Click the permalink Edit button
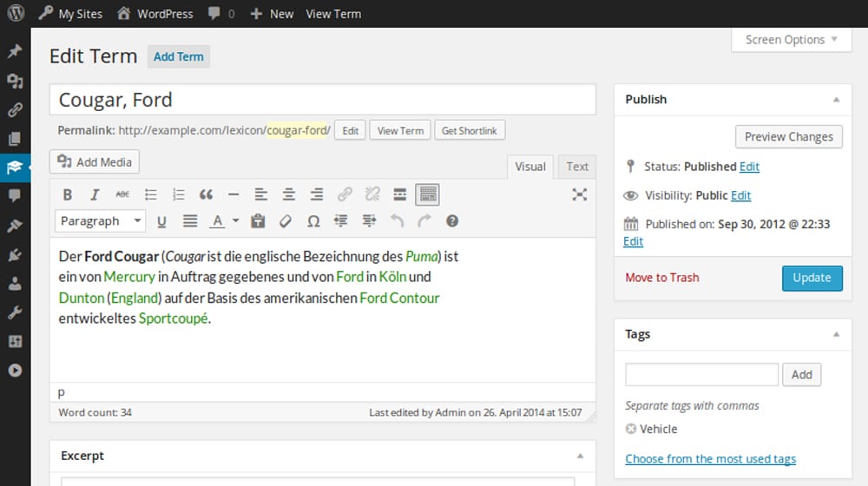 coord(350,131)
